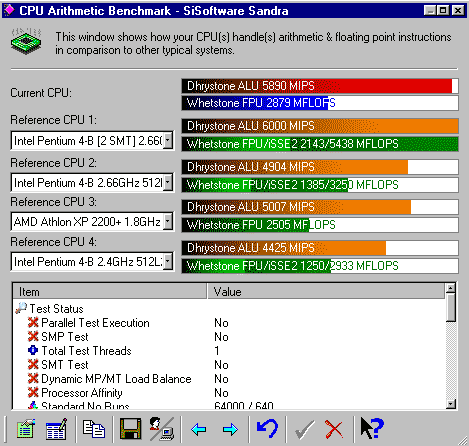This screenshot has height=446, width=469.
Task: Click the AMD Athlon XP 2200+ combo box
Action: [92, 221]
